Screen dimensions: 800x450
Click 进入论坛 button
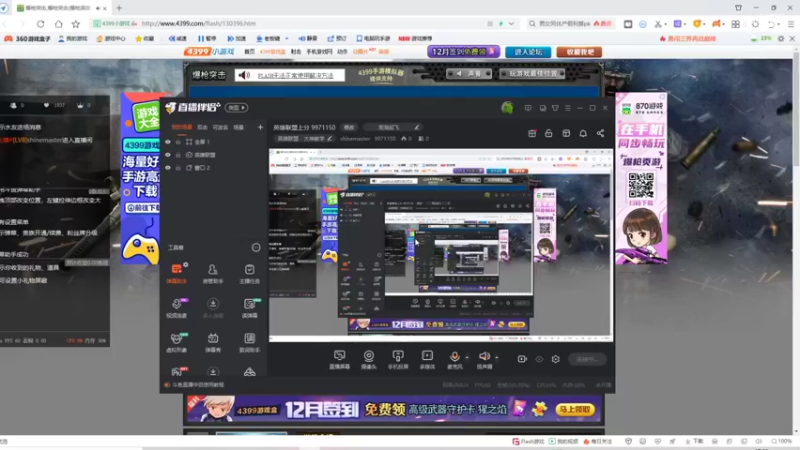(x=528, y=52)
